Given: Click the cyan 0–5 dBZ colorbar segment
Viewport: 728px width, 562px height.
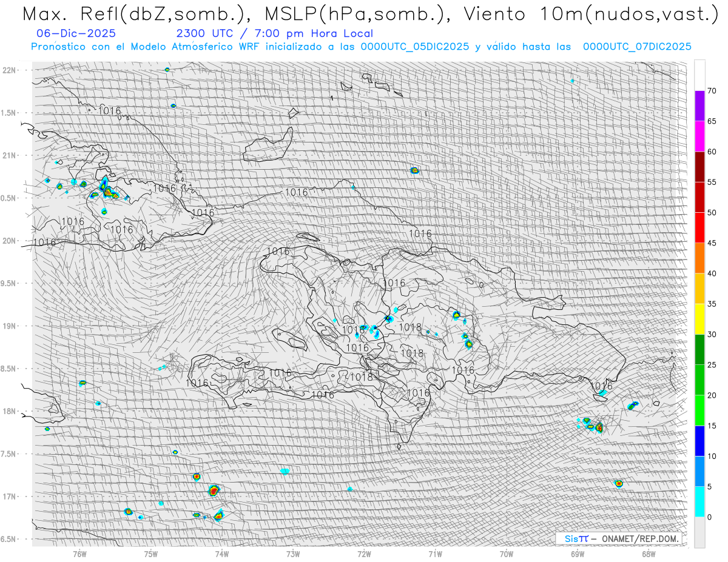Looking at the screenshot, I should click(699, 501).
